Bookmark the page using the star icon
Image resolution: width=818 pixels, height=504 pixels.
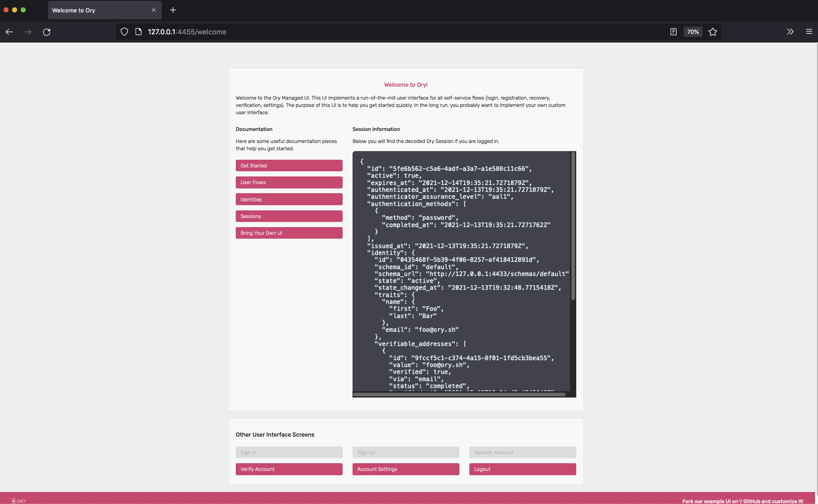click(x=712, y=32)
